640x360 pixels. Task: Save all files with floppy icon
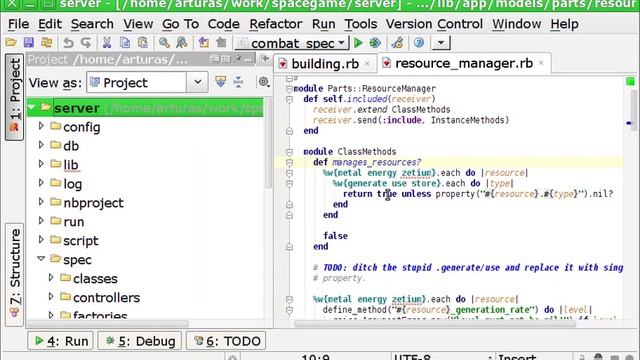click(29, 43)
